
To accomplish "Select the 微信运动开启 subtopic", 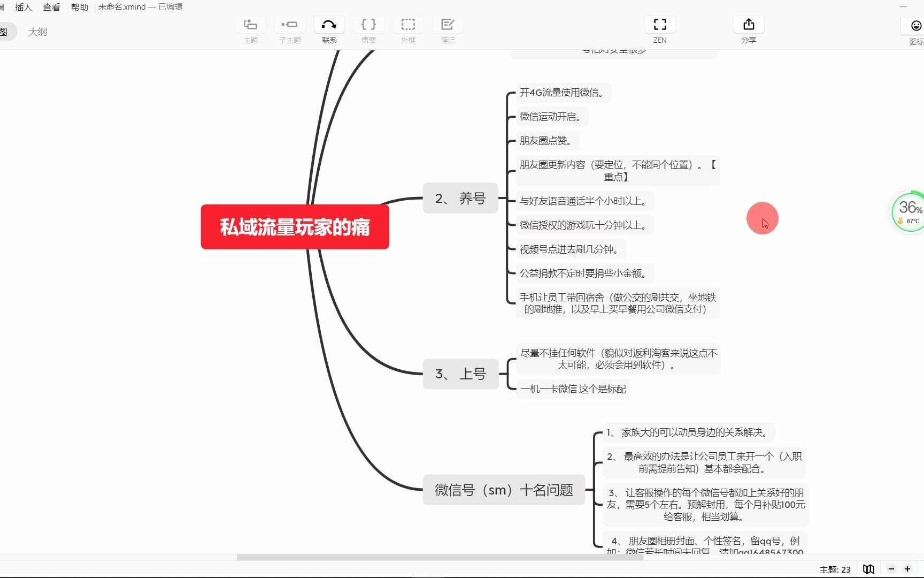I will click(552, 117).
